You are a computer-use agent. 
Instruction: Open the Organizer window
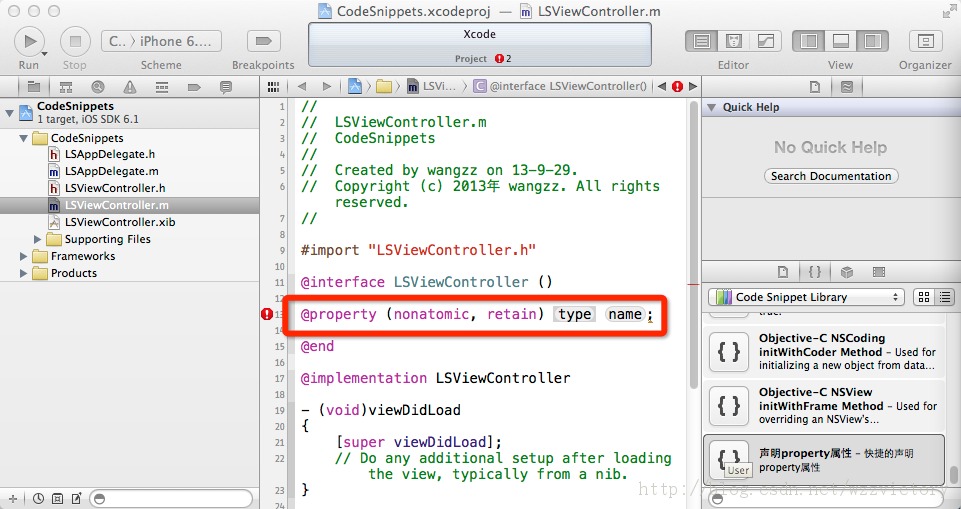click(x=925, y=41)
